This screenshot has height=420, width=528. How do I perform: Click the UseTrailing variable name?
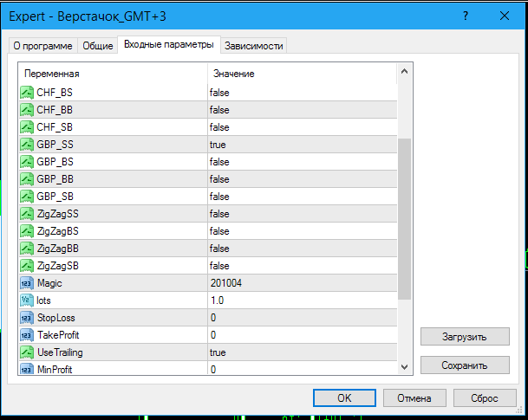point(60,352)
